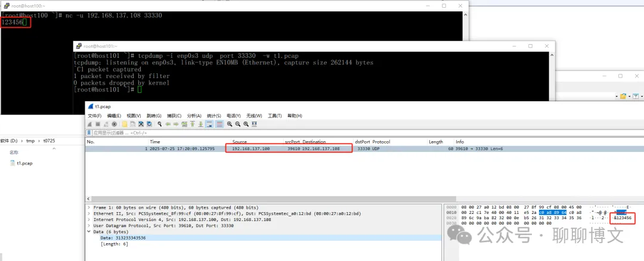Click the save capture file icon
The image size is (644, 261).
pos(132,124)
